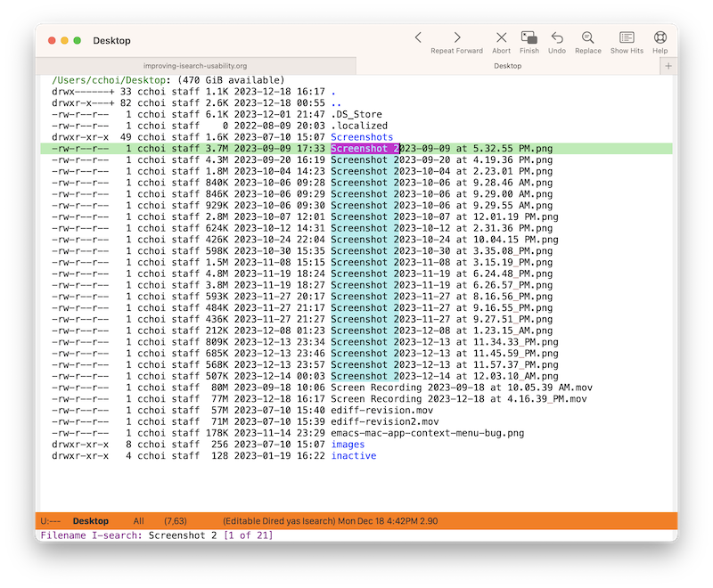This screenshot has height=588, width=713.
Task: Click the Show Hits toolbar icon
Action: pyautogui.click(x=627, y=37)
